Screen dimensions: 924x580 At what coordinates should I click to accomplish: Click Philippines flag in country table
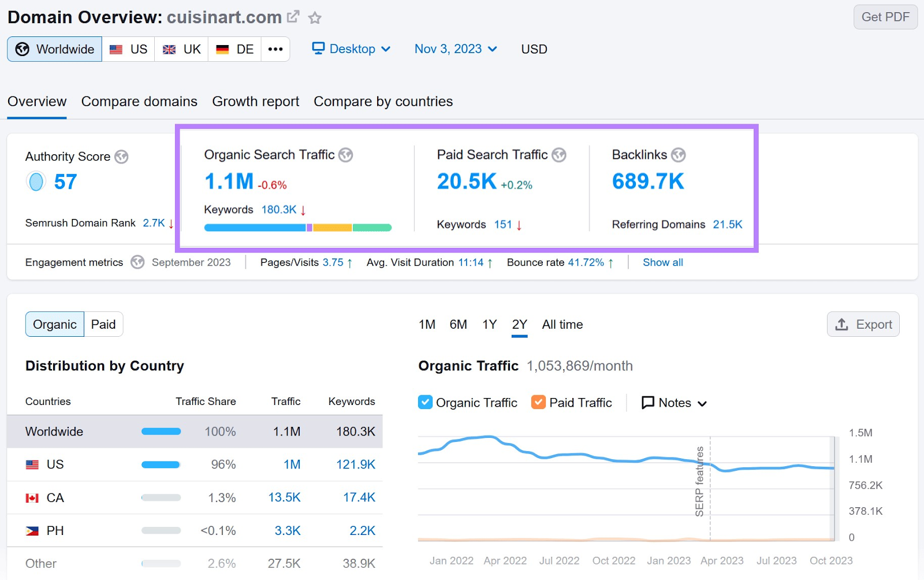pyautogui.click(x=32, y=531)
